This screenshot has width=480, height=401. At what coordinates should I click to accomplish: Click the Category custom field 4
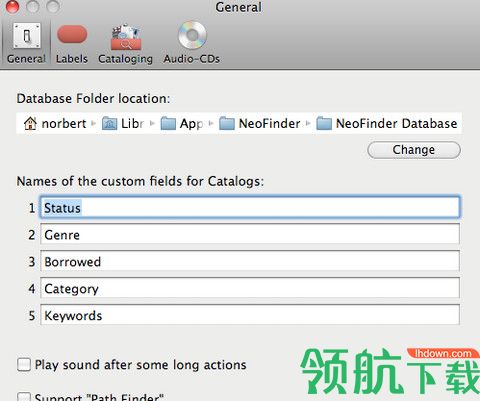coord(250,288)
